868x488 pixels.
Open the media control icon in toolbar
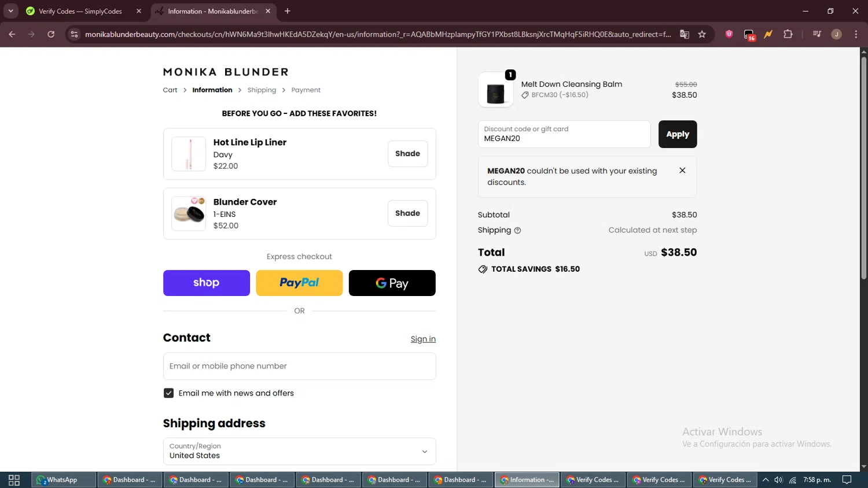817,34
